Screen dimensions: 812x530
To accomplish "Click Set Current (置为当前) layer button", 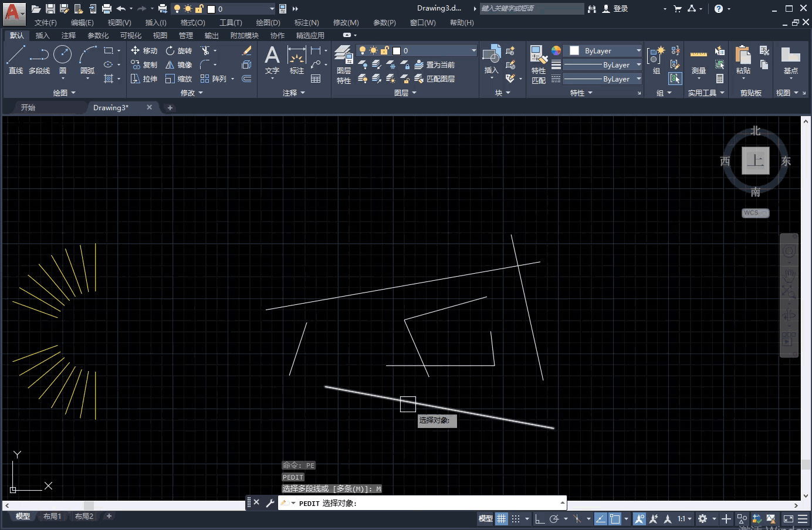I will coord(434,64).
